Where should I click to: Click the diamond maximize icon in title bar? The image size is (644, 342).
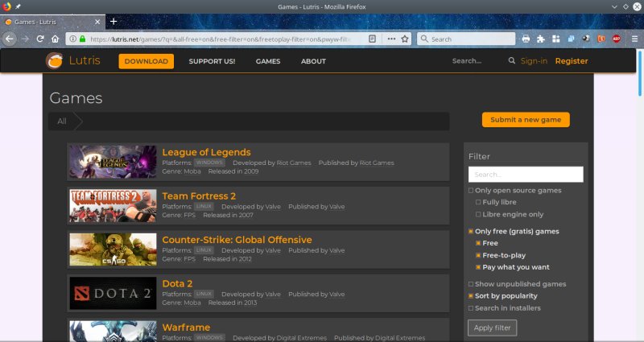pyautogui.click(x=625, y=6)
